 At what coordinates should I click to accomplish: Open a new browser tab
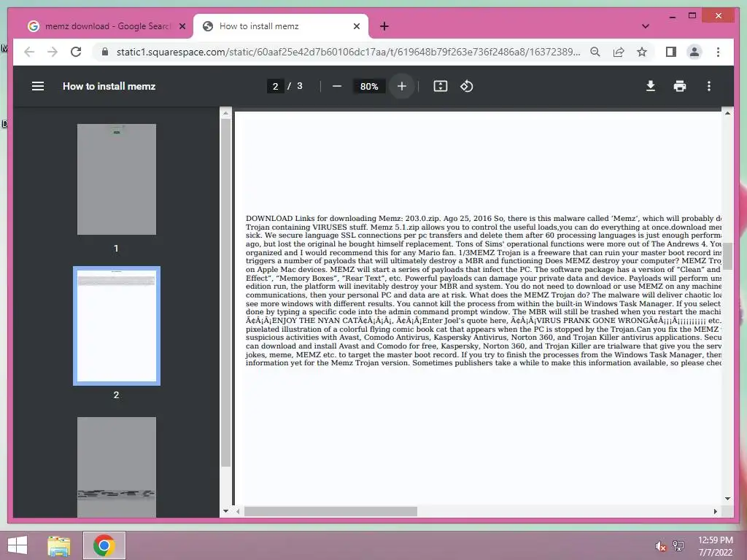pyautogui.click(x=384, y=26)
